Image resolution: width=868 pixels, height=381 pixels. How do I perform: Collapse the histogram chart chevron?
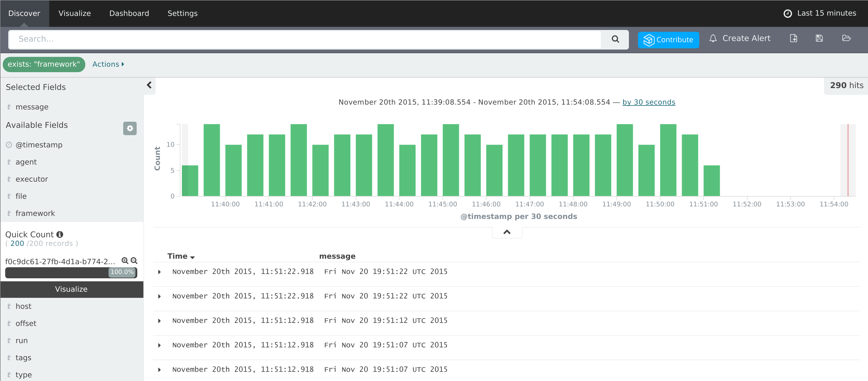pos(507,232)
